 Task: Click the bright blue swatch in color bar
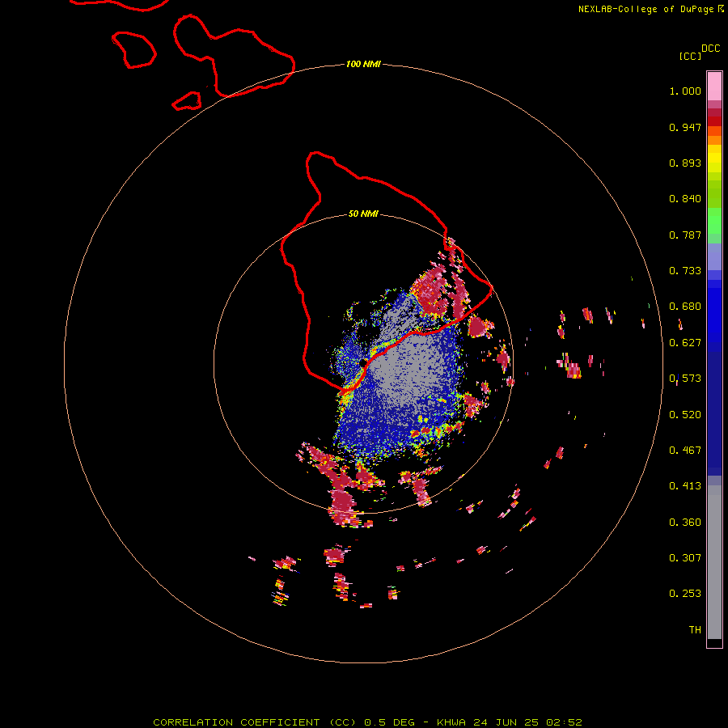coord(714,311)
